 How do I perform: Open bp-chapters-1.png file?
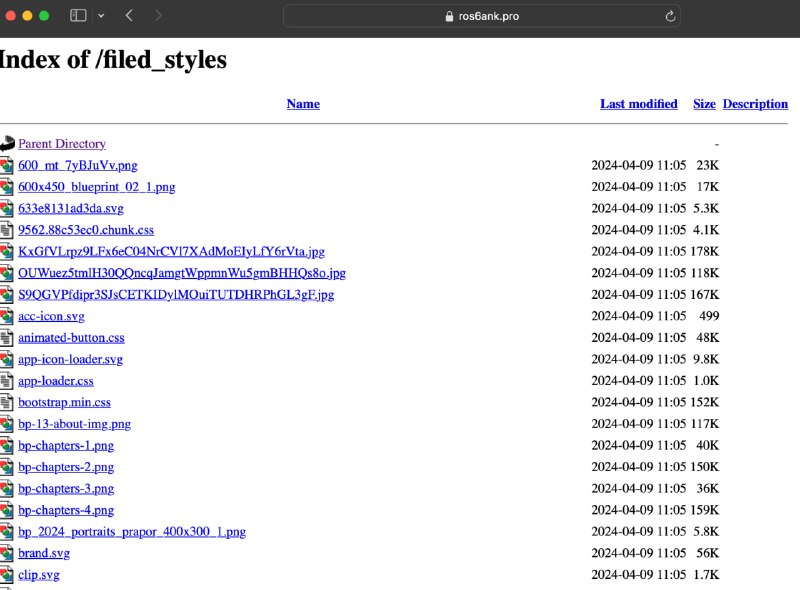click(x=66, y=446)
